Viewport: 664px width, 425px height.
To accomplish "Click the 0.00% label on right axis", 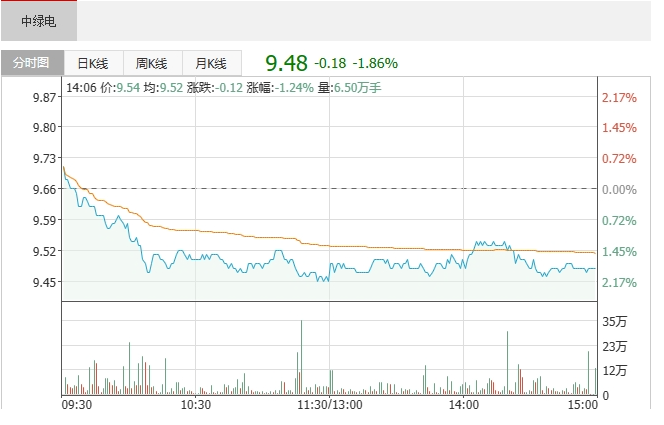I will tap(619, 189).
